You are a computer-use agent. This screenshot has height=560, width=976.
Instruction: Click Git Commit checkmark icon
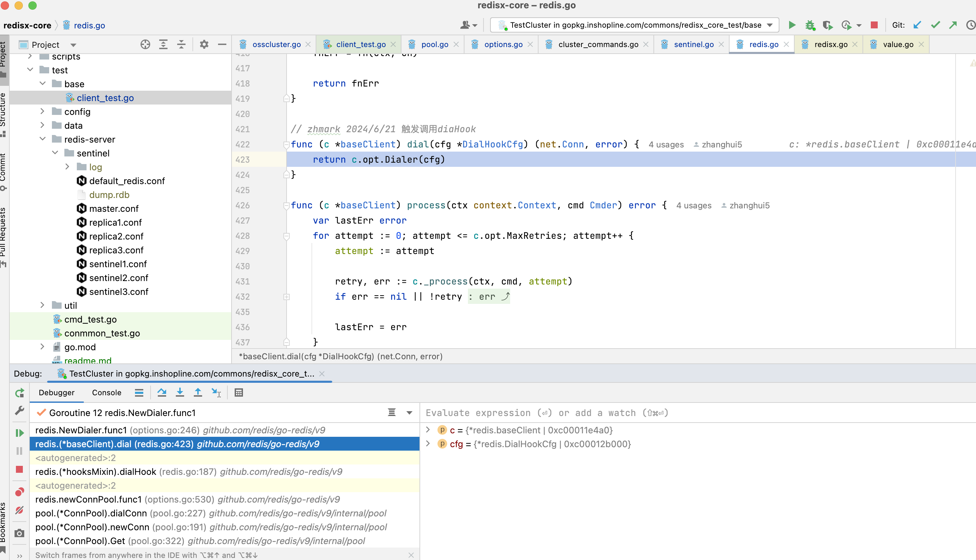click(x=935, y=25)
